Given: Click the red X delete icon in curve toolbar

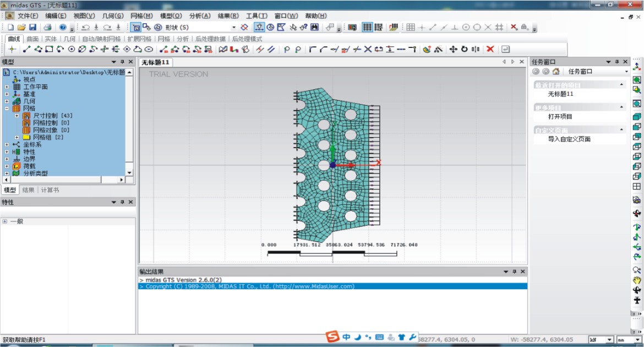Looking at the screenshot, I should [x=490, y=49].
